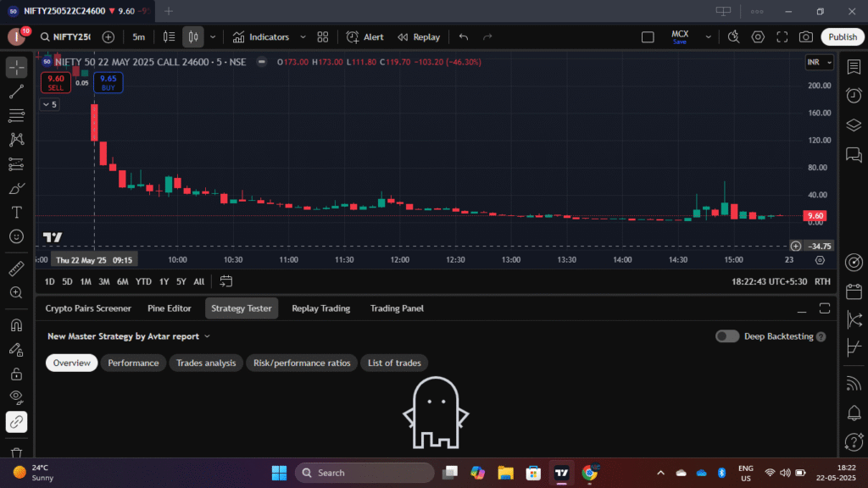
Task: Switch to the Replay Trading tab
Action: coord(320,308)
